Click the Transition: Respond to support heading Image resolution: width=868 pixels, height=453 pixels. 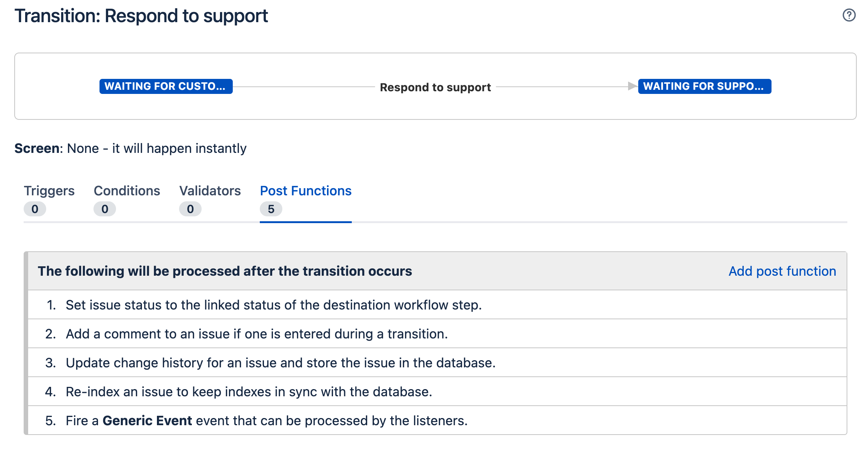(x=141, y=16)
